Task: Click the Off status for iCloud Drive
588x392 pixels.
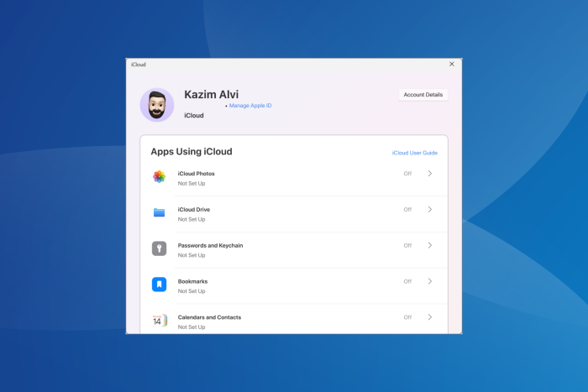Action: pyautogui.click(x=407, y=210)
